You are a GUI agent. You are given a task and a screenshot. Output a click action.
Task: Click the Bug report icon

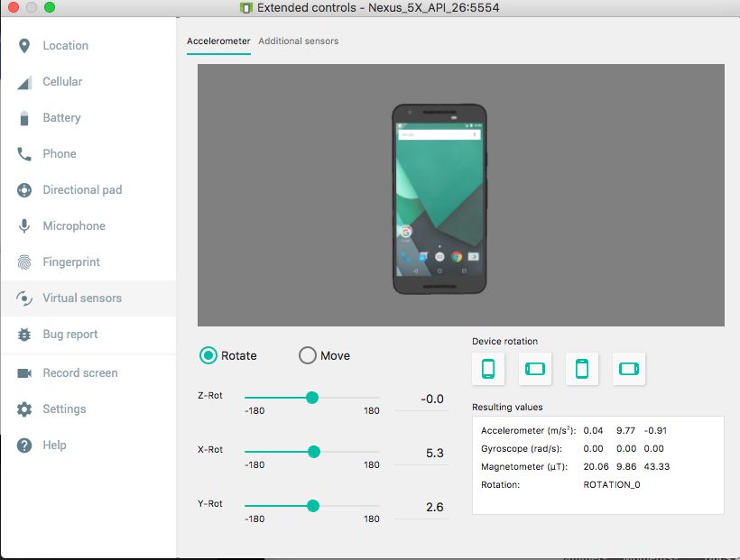(24, 334)
